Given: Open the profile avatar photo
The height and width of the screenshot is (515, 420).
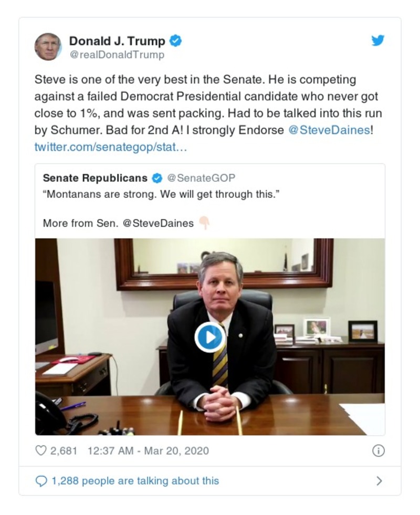Looking at the screenshot, I should (x=48, y=47).
